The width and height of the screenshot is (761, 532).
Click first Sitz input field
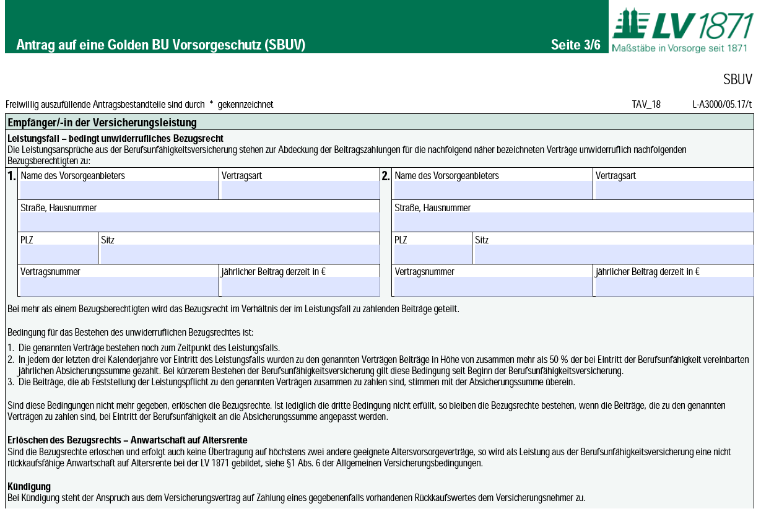(x=240, y=255)
